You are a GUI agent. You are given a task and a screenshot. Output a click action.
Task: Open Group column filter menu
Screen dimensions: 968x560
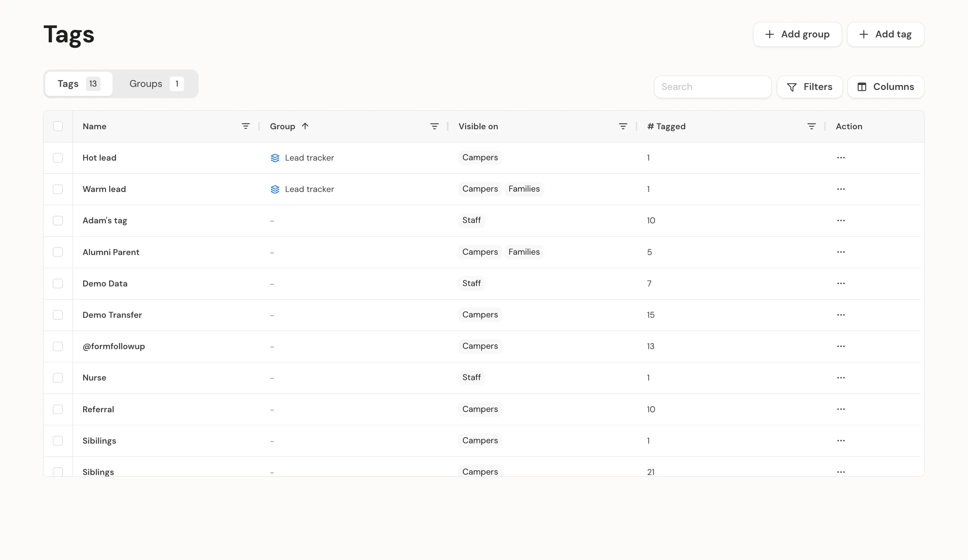[434, 126]
